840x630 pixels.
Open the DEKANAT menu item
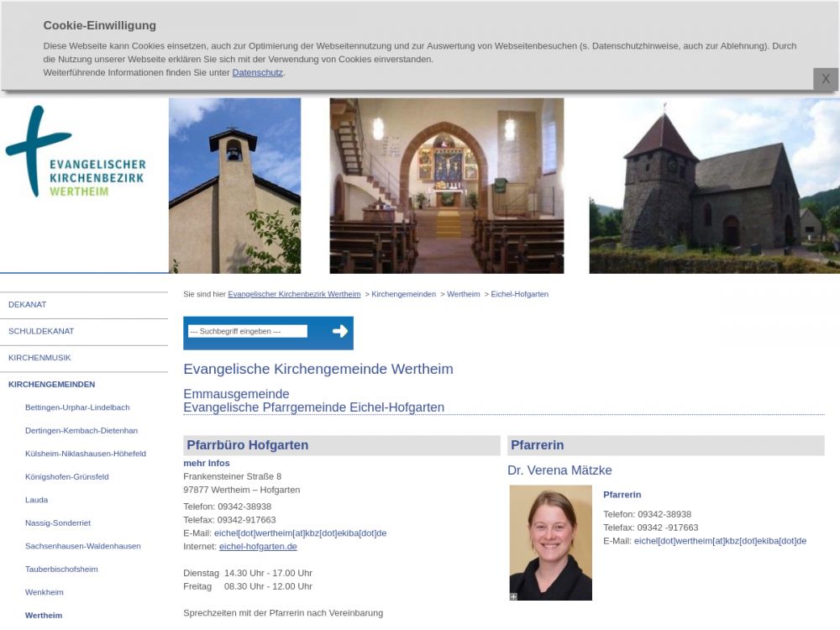[28, 305]
